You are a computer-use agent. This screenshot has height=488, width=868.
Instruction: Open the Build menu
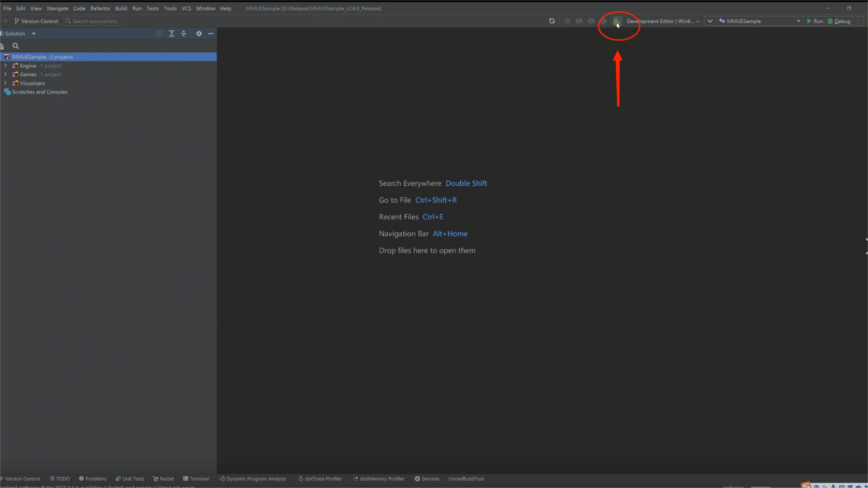tap(121, 8)
